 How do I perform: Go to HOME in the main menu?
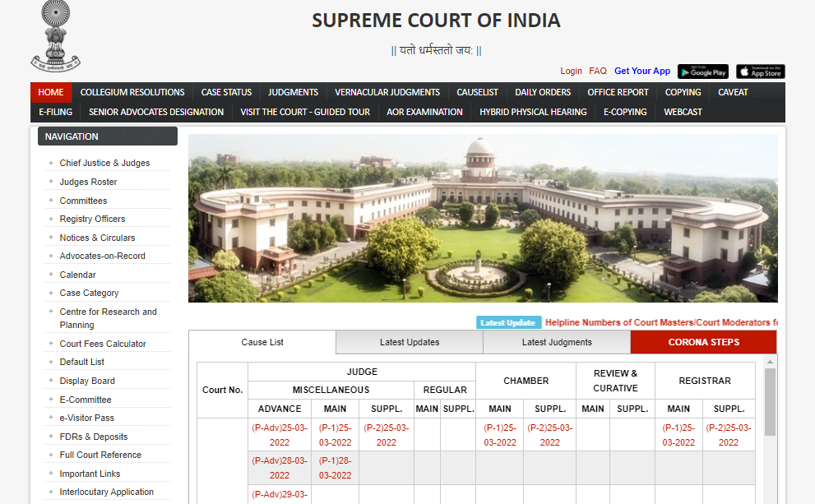(51, 92)
